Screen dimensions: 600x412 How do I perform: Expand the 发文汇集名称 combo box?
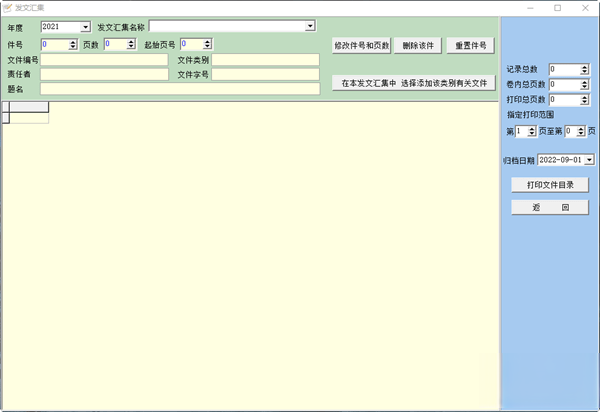(x=310, y=26)
